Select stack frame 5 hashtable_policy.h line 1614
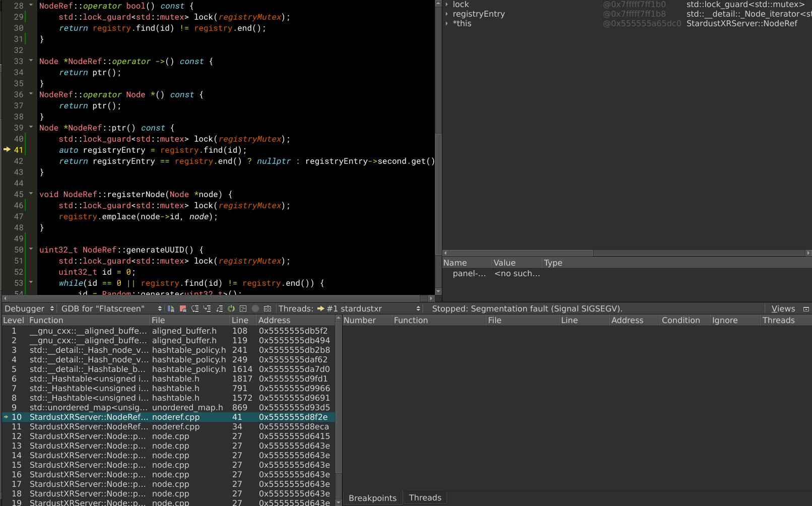Image resolution: width=812 pixels, height=506 pixels. pyautogui.click(x=168, y=369)
